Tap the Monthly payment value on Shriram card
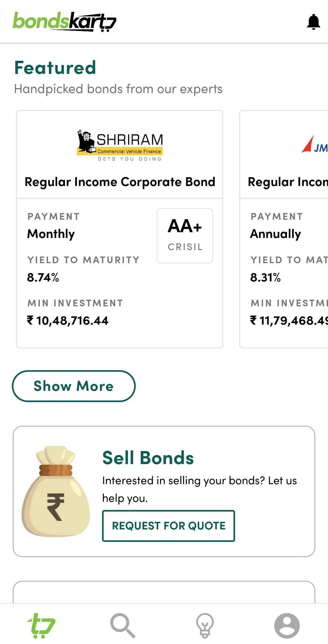 (x=51, y=234)
